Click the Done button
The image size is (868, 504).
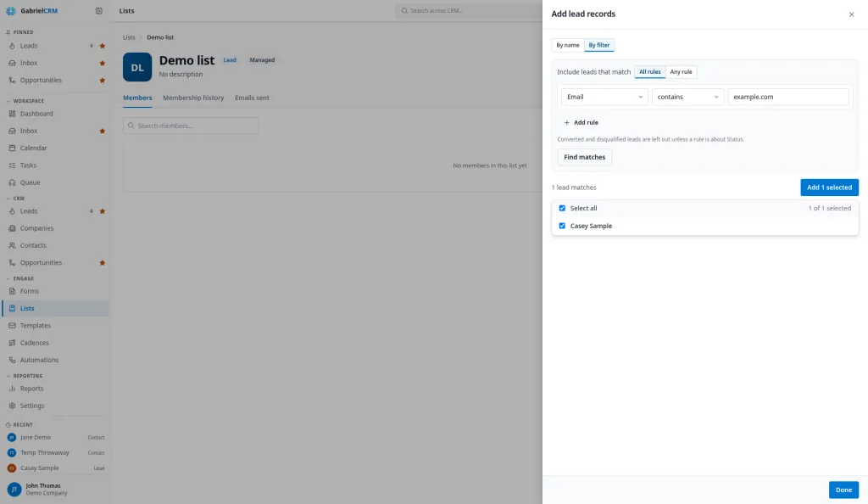[843, 490]
